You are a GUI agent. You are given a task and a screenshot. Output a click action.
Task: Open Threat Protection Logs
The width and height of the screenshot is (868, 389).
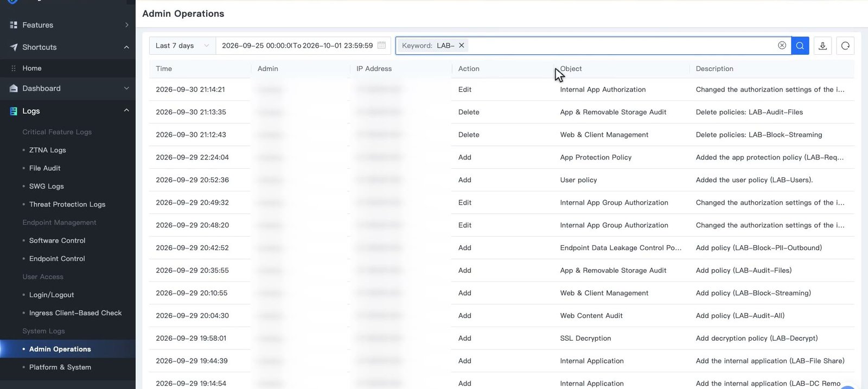pos(68,205)
